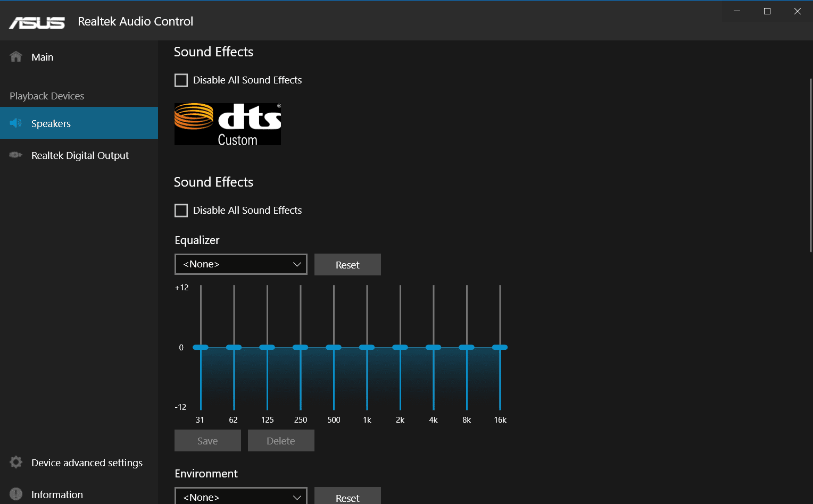
Task: Click the digital output connector icon
Action: pos(16,155)
